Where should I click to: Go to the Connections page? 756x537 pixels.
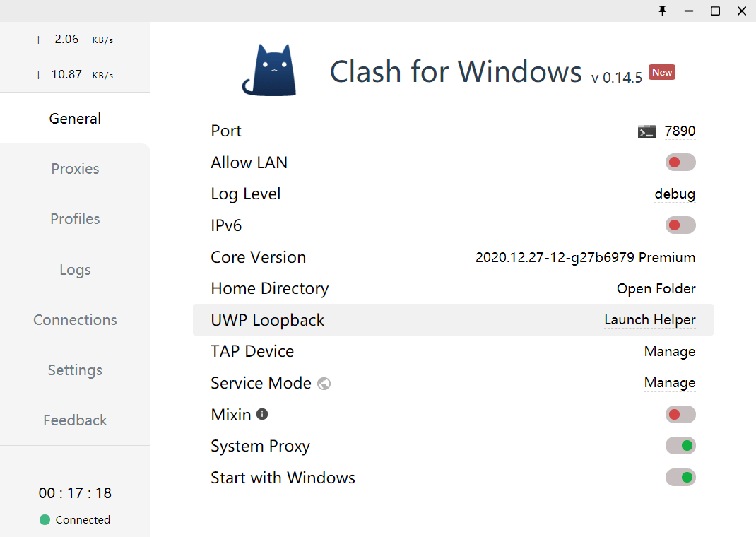75,320
